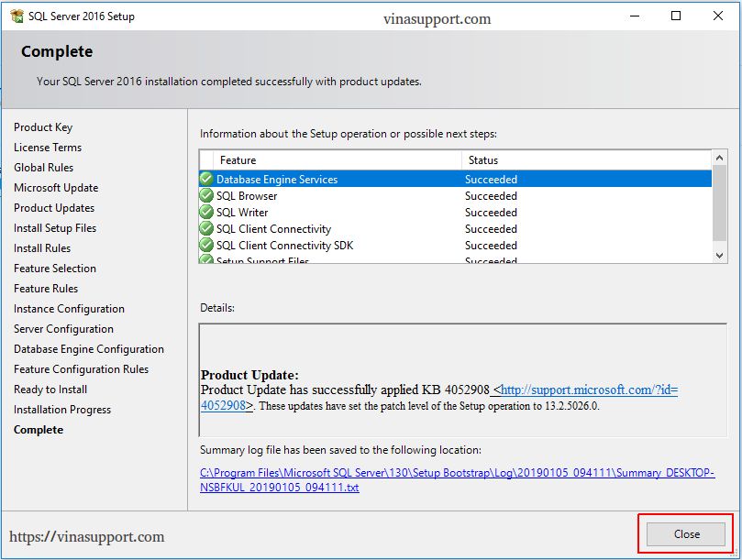742x560 pixels.
Task: Click green check icon beside Database Engine Services
Action: pyautogui.click(x=206, y=179)
